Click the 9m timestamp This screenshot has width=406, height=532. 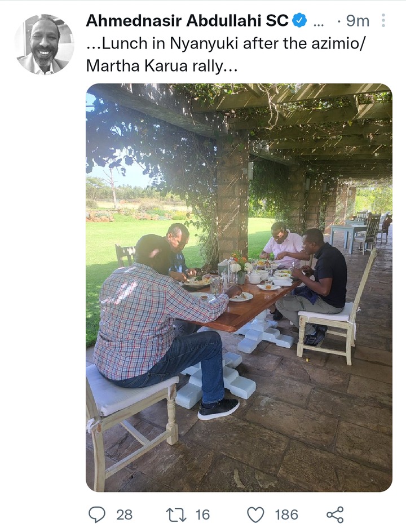point(358,21)
